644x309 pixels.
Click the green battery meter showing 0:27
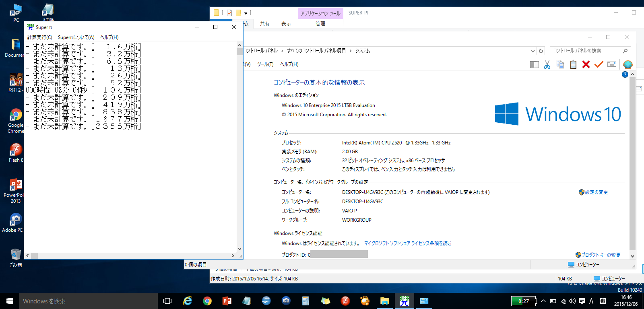pyautogui.click(x=524, y=301)
